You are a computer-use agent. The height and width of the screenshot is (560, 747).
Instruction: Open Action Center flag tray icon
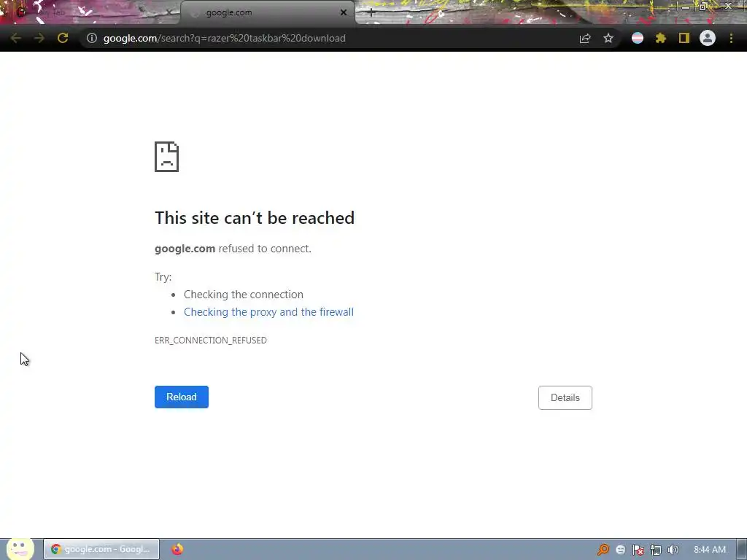pyautogui.click(x=638, y=550)
